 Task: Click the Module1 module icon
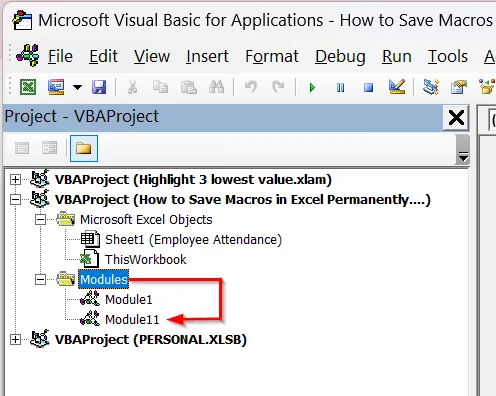(90, 299)
